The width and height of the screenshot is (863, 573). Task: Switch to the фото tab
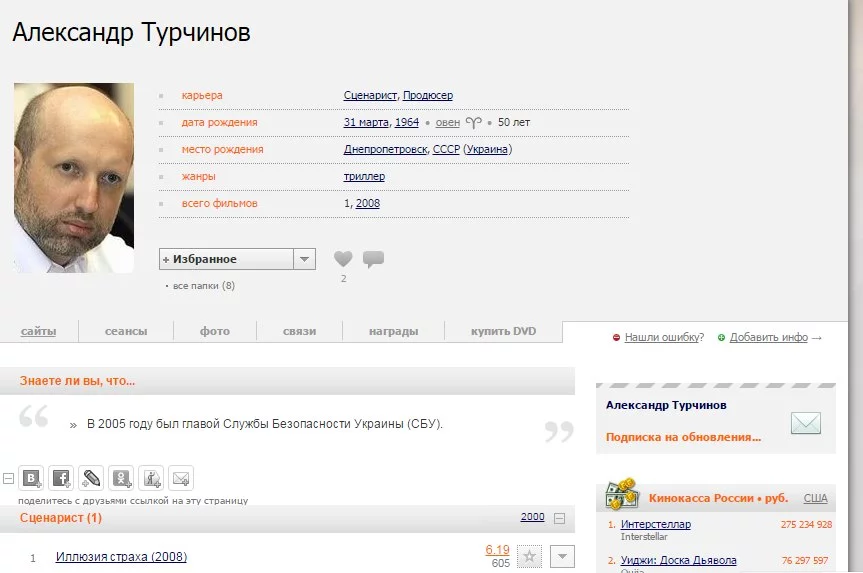pos(215,331)
